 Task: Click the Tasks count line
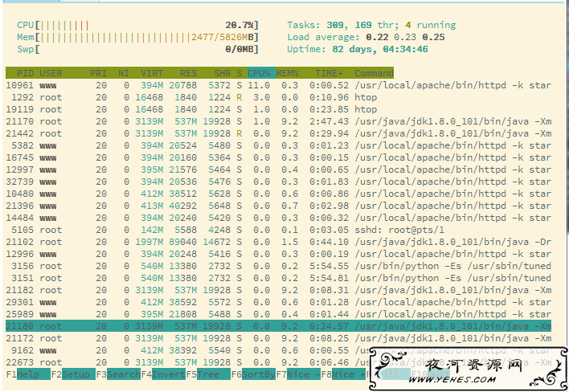[x=371, y=25]
